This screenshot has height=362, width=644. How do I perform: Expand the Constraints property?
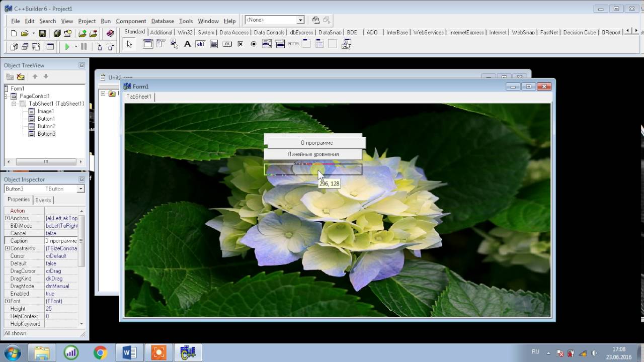[x=7, y=248]
